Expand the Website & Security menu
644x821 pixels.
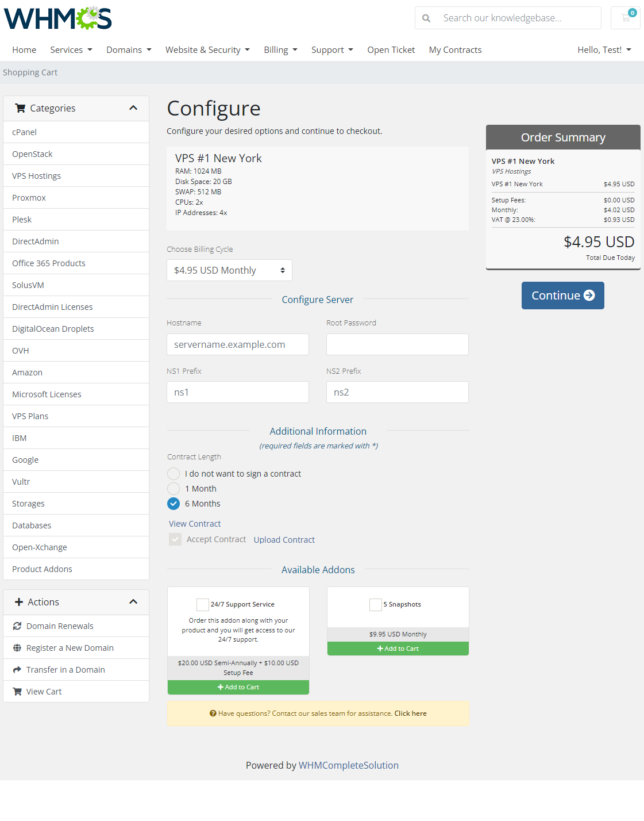[207, 50]
